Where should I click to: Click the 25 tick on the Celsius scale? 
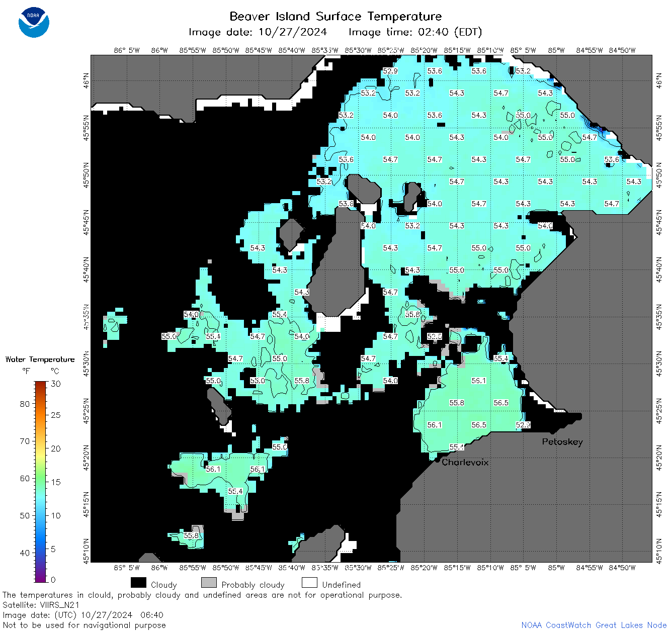click(56, 415)
